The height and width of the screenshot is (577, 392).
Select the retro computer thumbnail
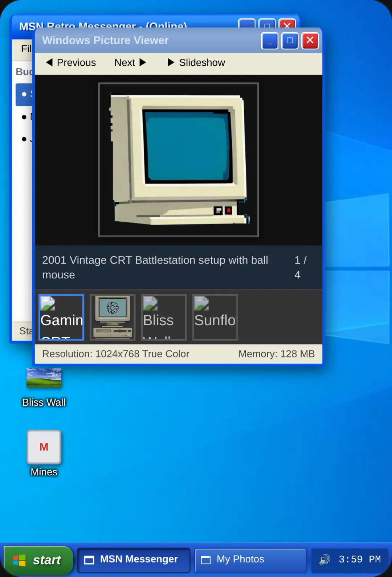pos(113,318)
